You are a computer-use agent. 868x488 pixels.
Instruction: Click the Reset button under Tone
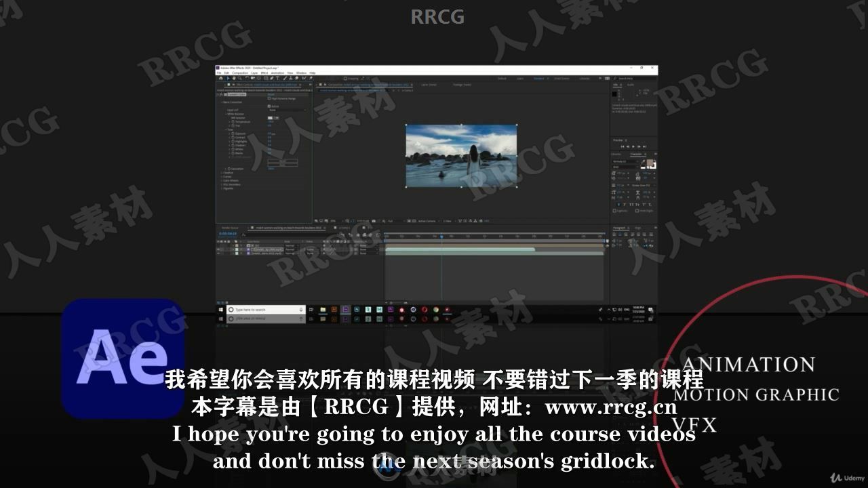coord(283,161)
